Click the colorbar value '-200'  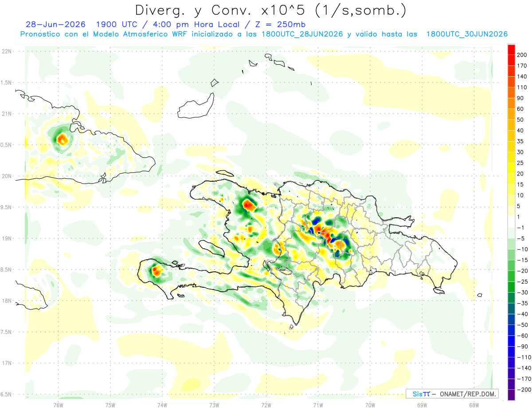[x=524, y=390]
